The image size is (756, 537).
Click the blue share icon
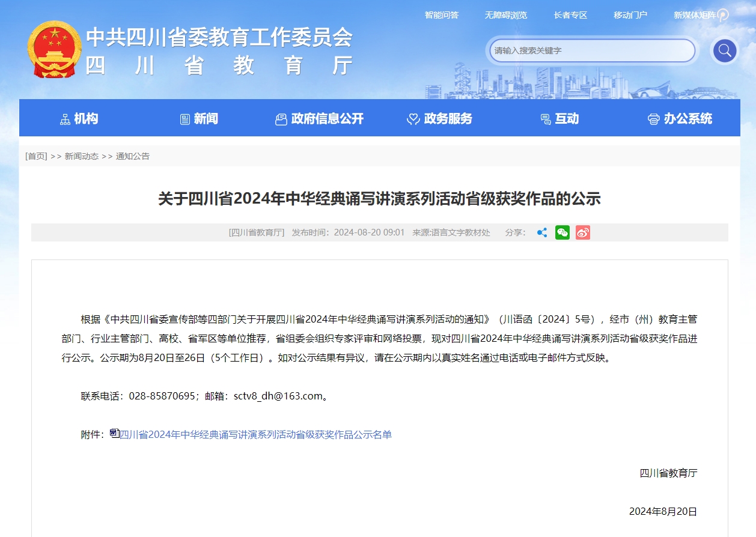(541, 232)
